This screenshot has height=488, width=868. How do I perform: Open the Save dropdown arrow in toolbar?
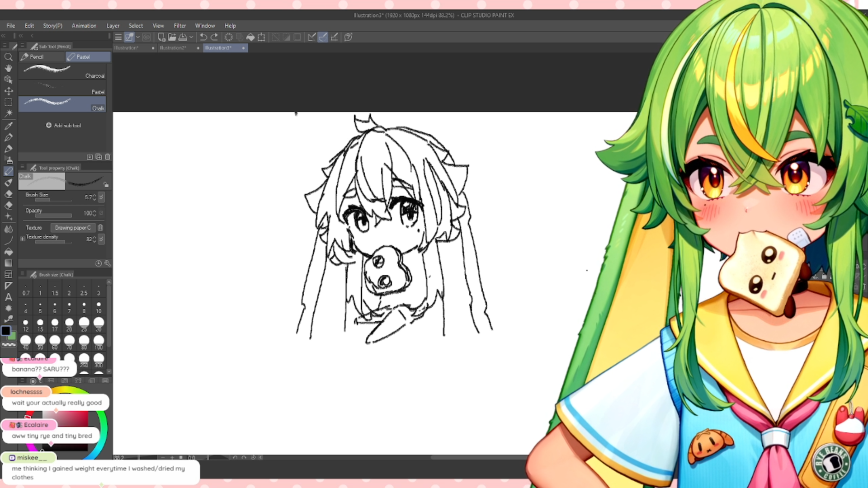(191, 37)
